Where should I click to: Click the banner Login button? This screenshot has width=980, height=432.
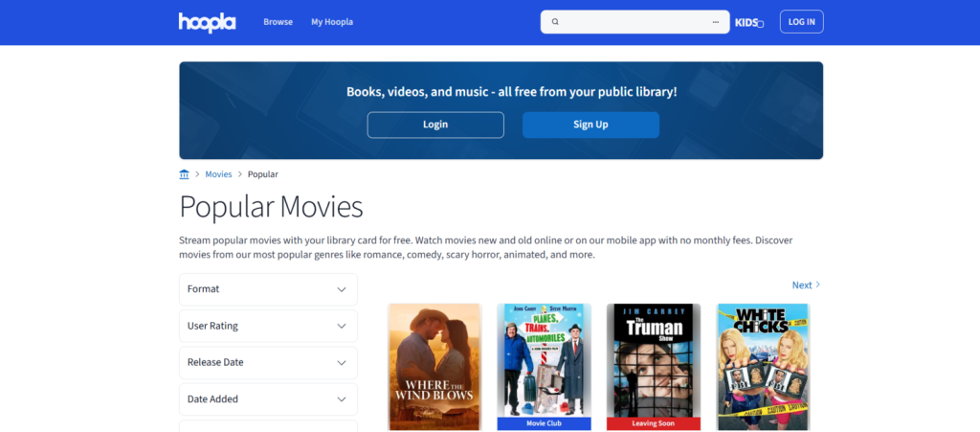[435, 125]
